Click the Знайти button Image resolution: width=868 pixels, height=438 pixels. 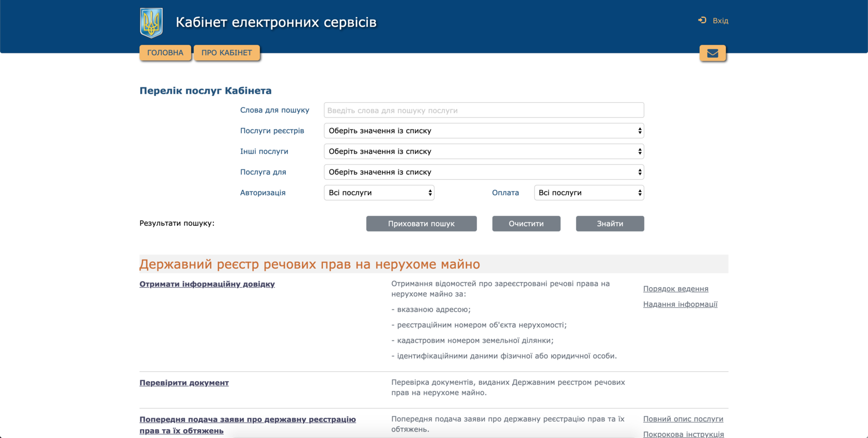[x=610, y=224]
